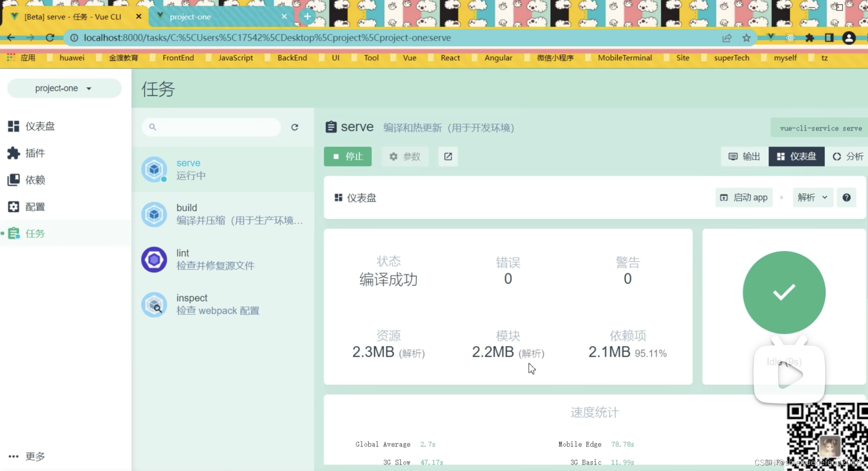Go to the 仪表盘 dashboard in sidebar

click(x=40, y=126)
